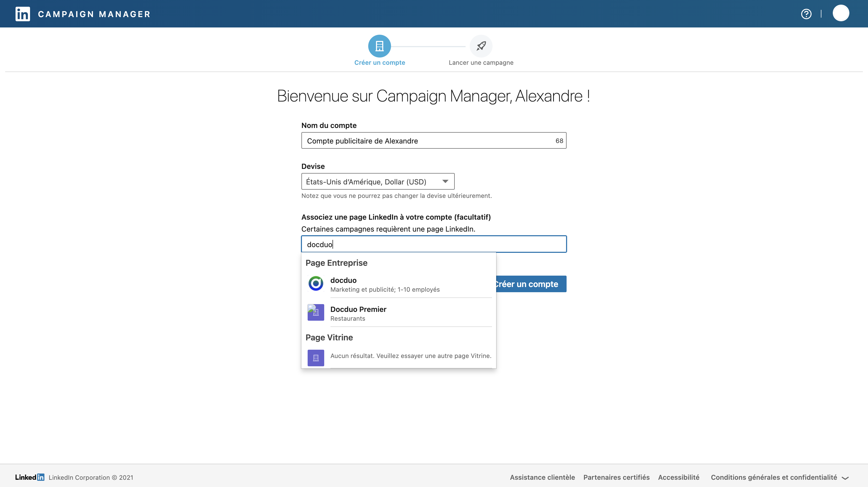Image resolution: width=868 pixels, height=487 pixels.
Task: Select the Créer un compte step label
Action: point(379,63)
